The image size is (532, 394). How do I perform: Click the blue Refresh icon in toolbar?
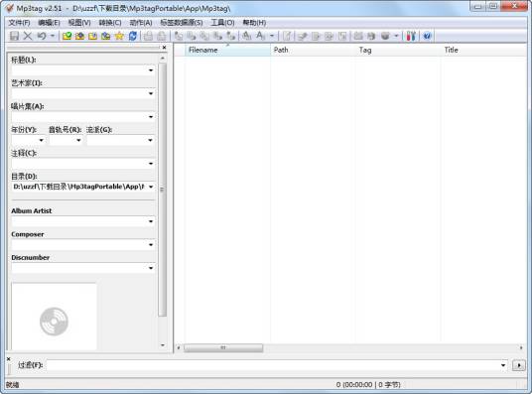coord(133,36)
